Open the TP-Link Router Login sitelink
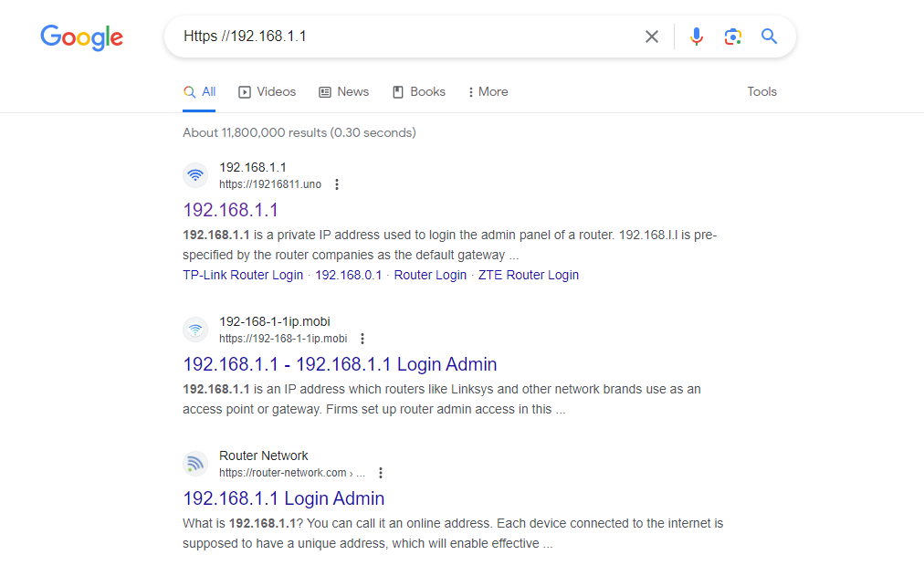The height and width of the screenshot is (576, 924). click(x=243, y=275)
